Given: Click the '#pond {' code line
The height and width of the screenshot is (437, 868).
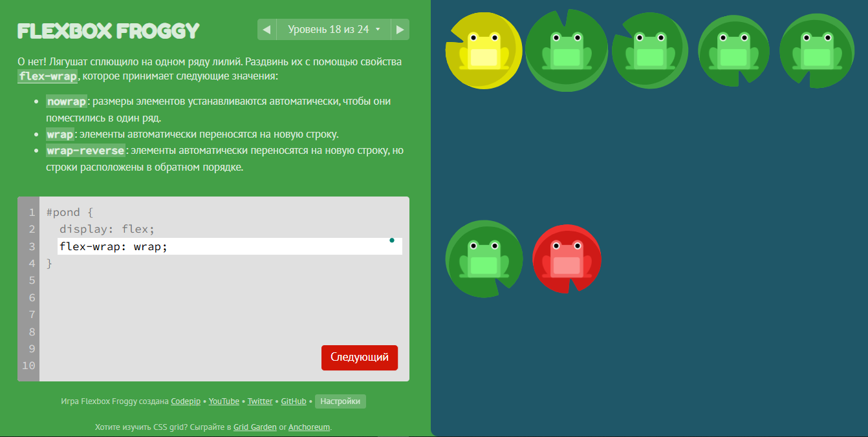Looking at the screenshot, I should pyautogui.click(x=70, y=212).
